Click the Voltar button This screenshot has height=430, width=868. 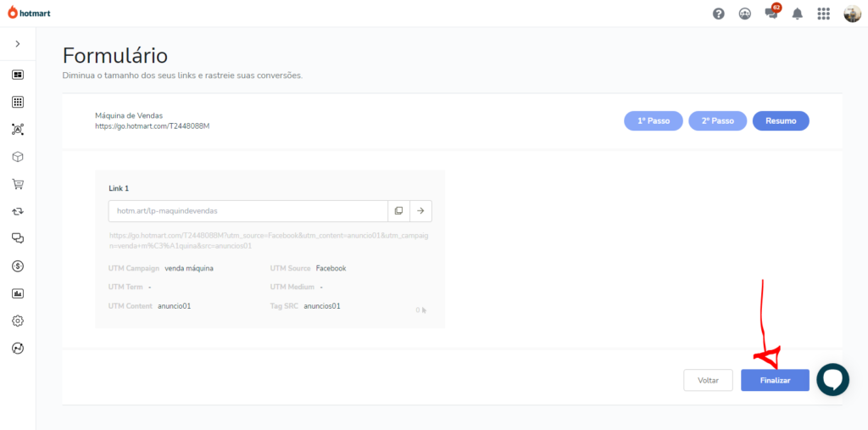tap(708, 381)
